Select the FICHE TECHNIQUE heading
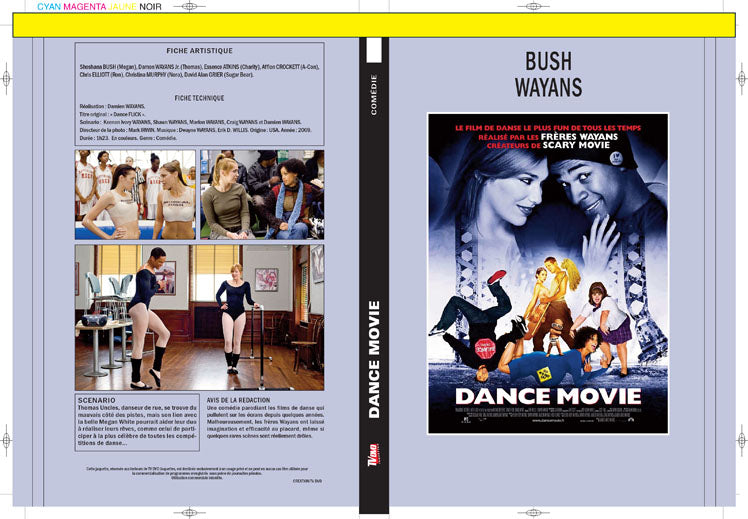The width and height of the screenshot is (748, 519). 199,98
